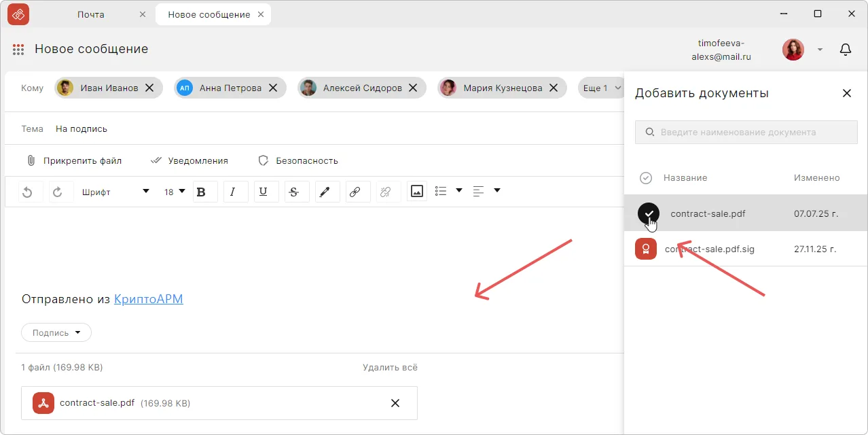Select the contract-sale.pdf.sig document row

pyautogui.click(x=709, y=249)
